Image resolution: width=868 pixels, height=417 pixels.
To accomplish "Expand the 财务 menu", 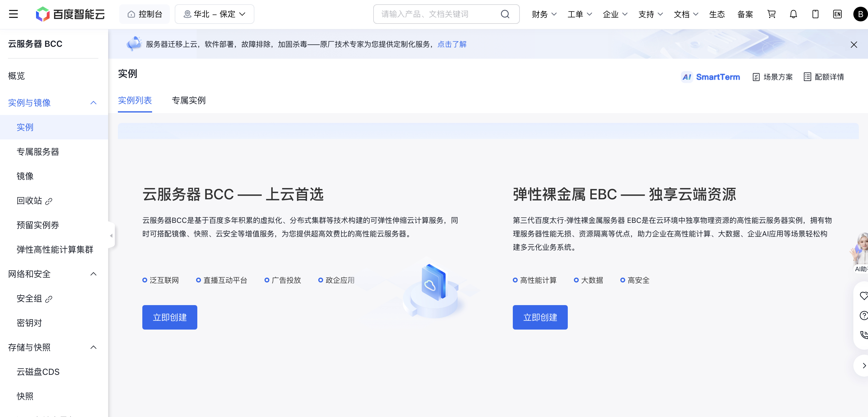I will (544, 14).
